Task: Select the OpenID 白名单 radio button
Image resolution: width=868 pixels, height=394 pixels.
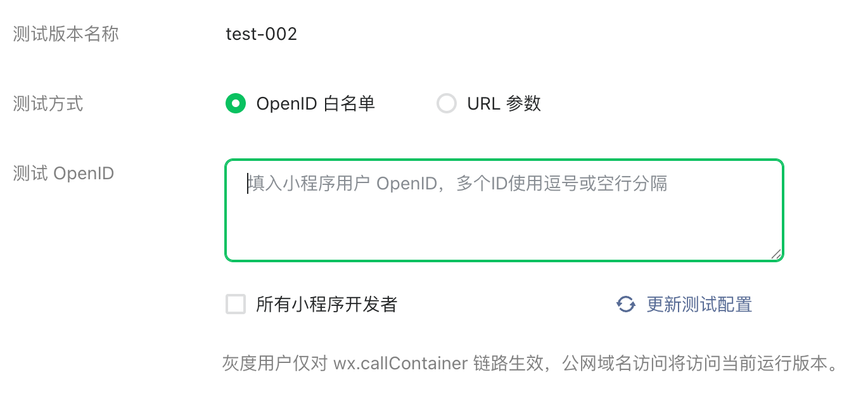Action: [236, 103]
